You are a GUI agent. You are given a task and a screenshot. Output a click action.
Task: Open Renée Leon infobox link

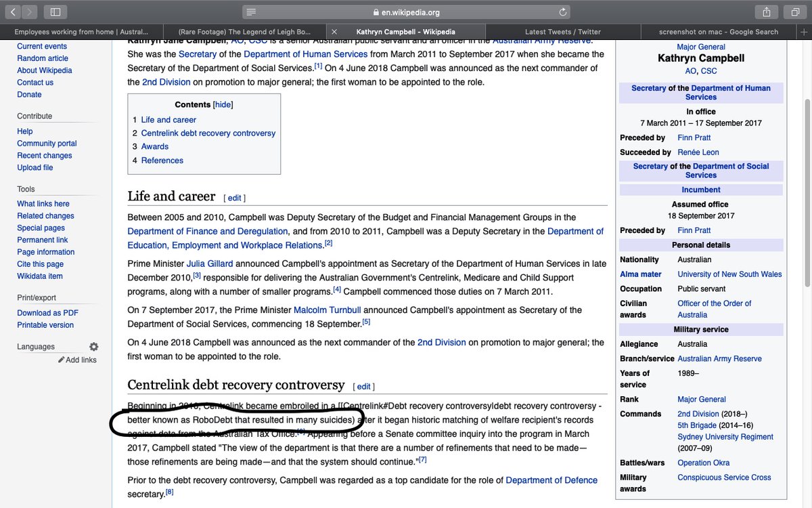pyautogui.click(x=698, y=152)
